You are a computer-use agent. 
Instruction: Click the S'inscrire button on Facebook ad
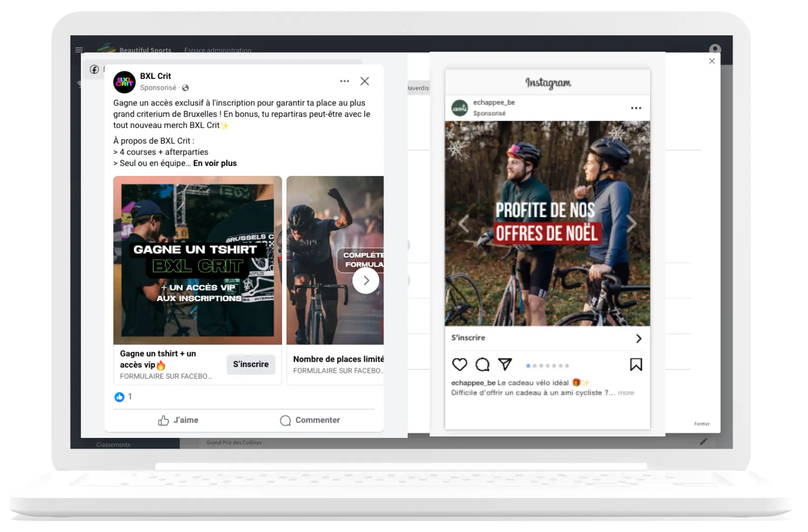coord(251,364)
